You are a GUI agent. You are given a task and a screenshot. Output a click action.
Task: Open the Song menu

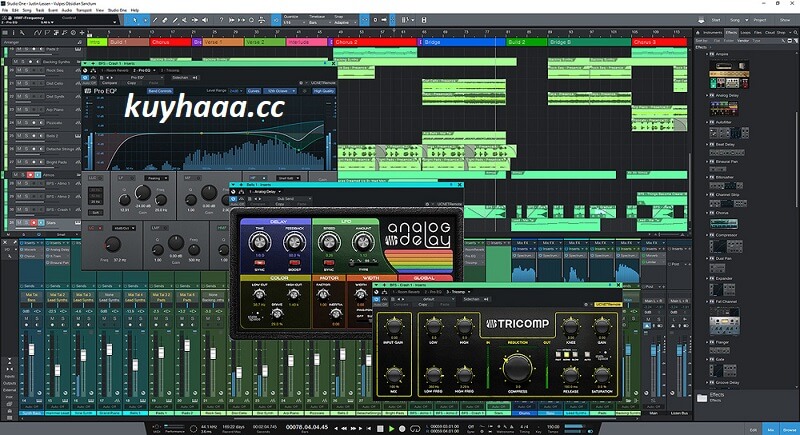[27, 10]
